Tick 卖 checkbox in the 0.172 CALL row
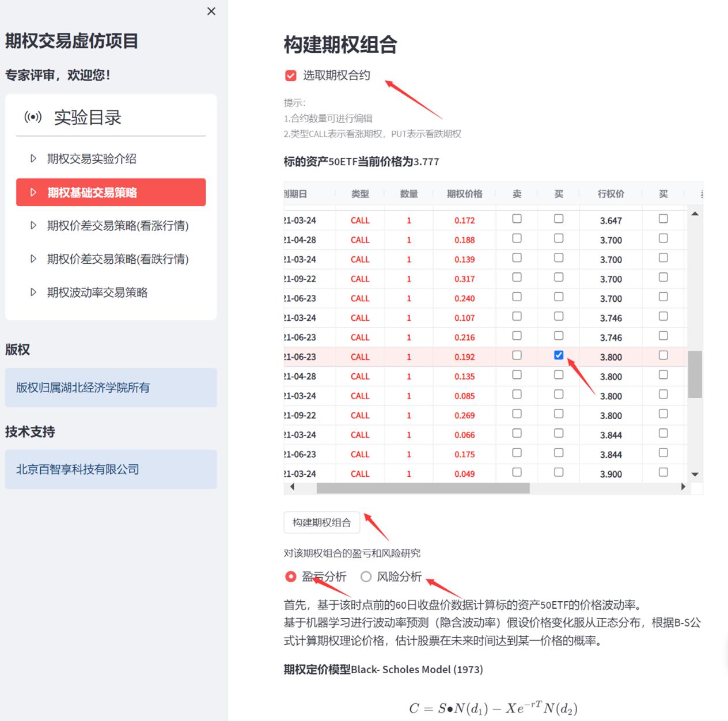This screenshot has height=721, width=728. click(517, 219)
